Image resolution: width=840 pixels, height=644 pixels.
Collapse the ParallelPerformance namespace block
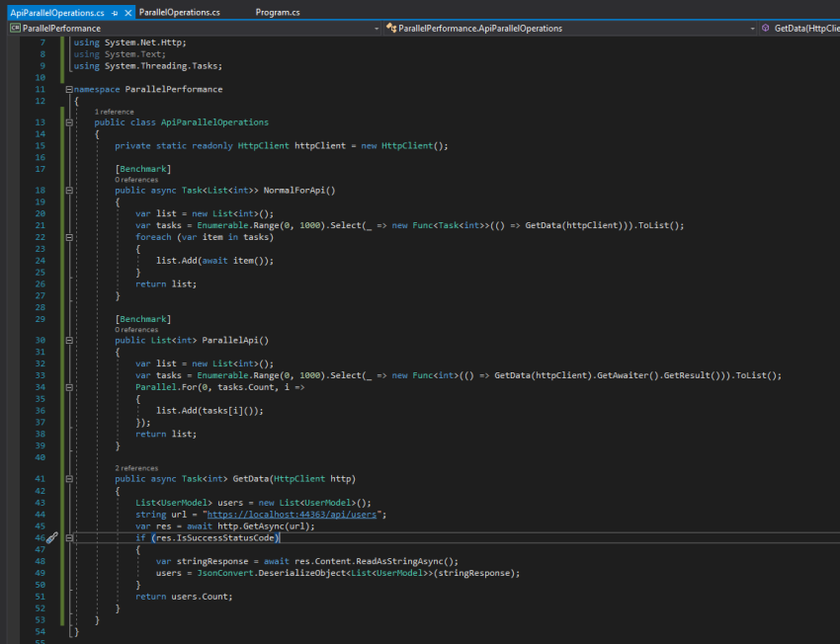69,89
